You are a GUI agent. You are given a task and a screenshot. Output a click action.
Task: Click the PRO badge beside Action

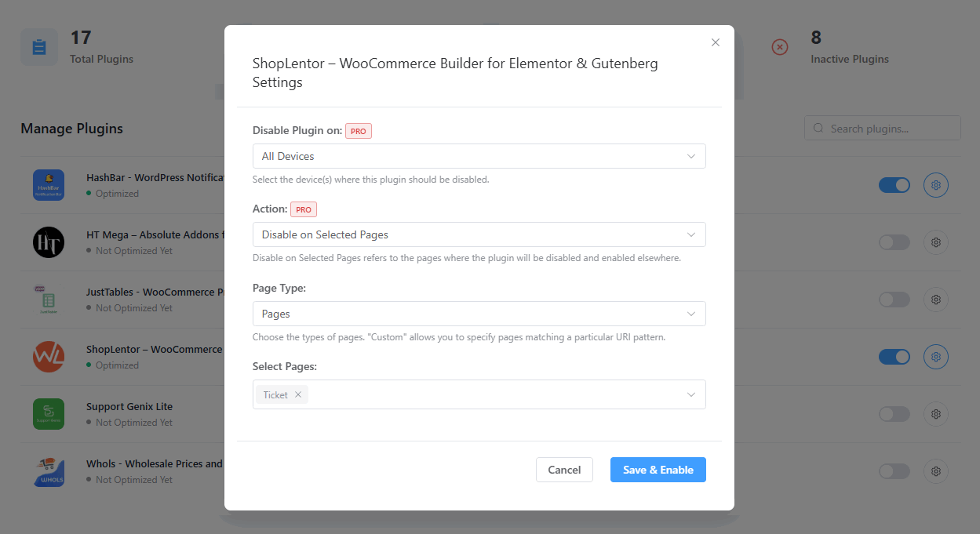304,209
